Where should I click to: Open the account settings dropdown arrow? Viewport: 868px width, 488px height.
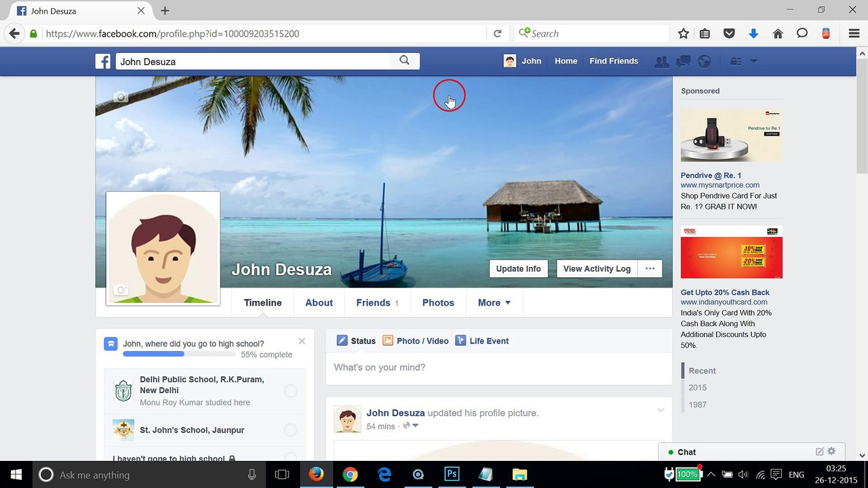[x=753, y=62]
